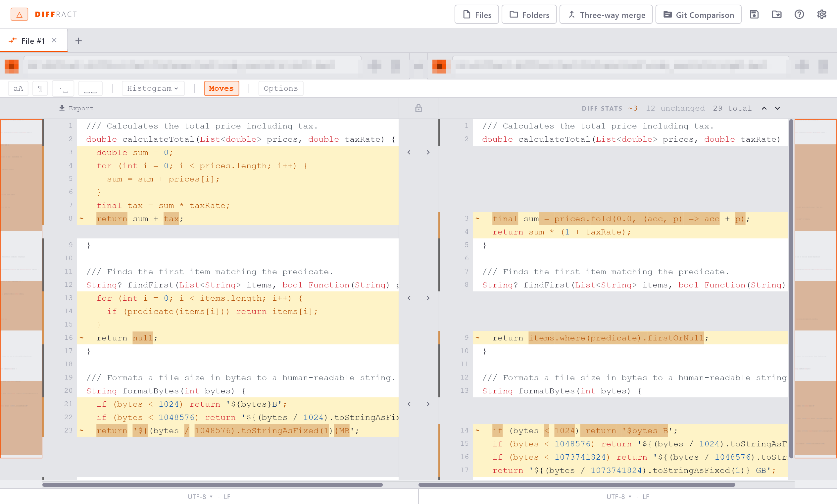Click the '29 total' diff stat
Viewport: 837px width, 504px height.
[x=732, y=108]
